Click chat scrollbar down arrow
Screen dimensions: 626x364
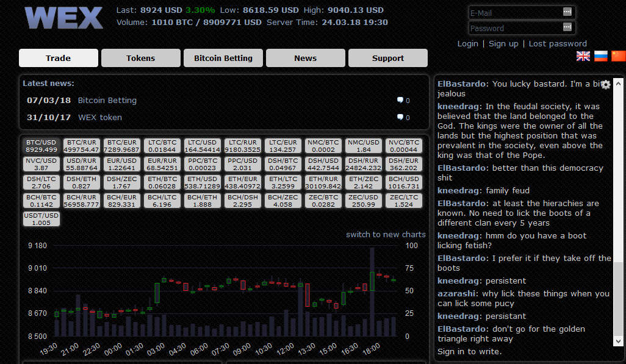click(x=618, y=341)
